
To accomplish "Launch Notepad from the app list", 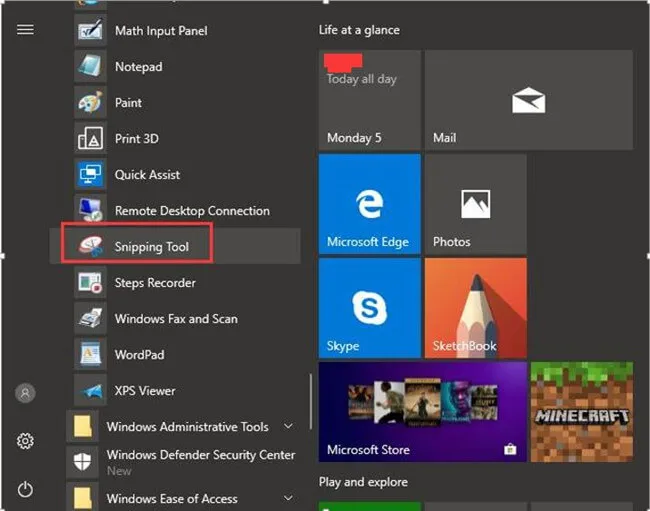I will [138, 67].
